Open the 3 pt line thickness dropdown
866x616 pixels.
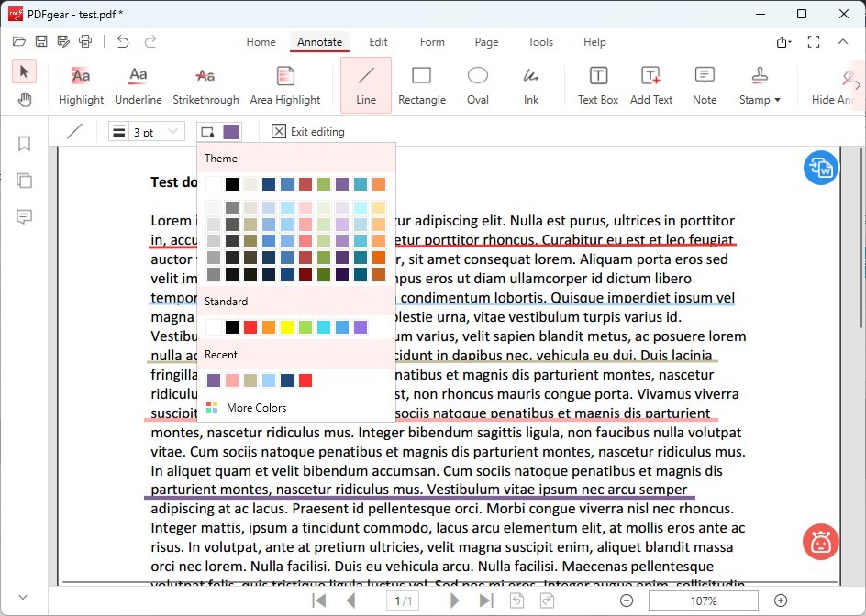(x=147, y=132)
